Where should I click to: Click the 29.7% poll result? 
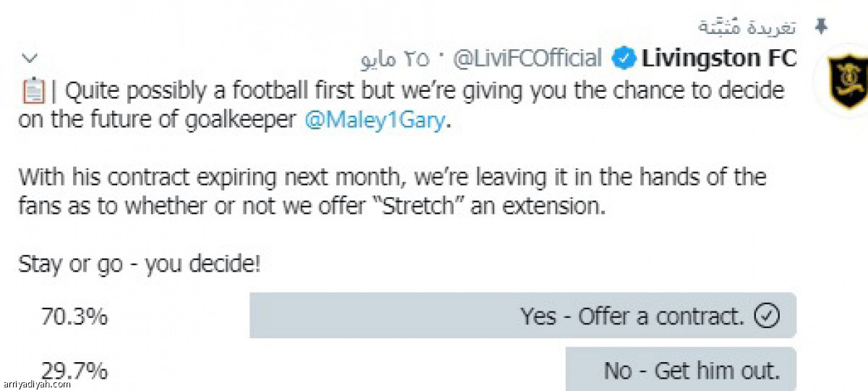pos(74,371)
